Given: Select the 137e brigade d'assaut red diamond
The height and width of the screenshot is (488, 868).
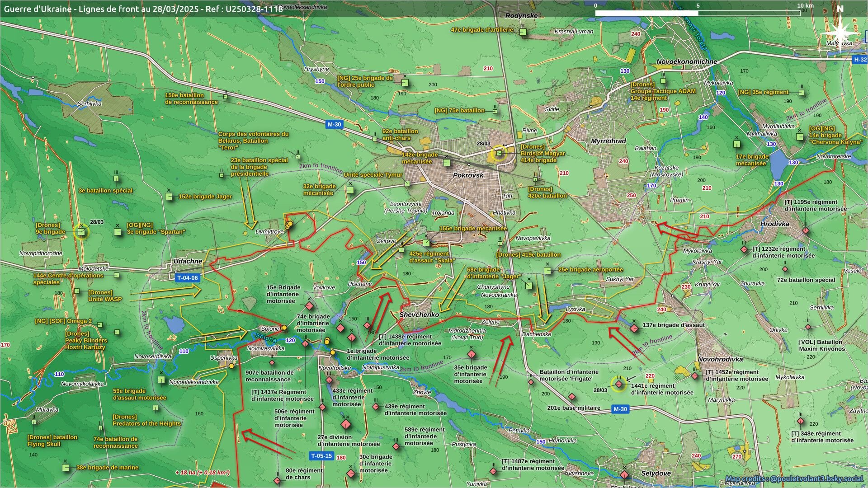Looking at the screenshot, I should (x=634, y=328).
